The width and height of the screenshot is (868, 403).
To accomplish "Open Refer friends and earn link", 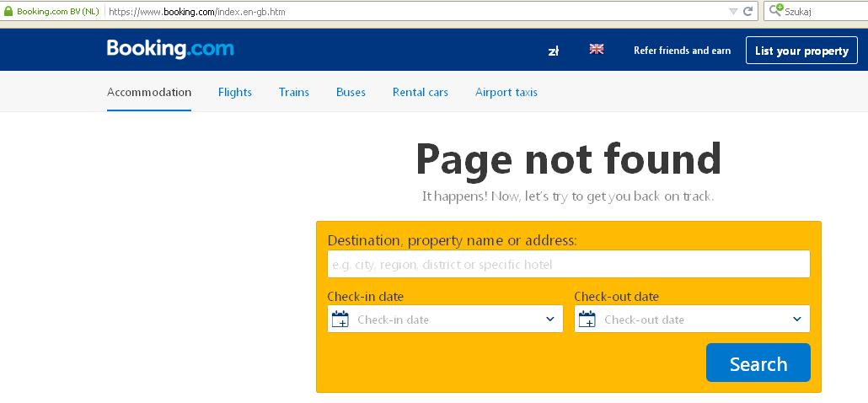I will [x=682, y=51].
